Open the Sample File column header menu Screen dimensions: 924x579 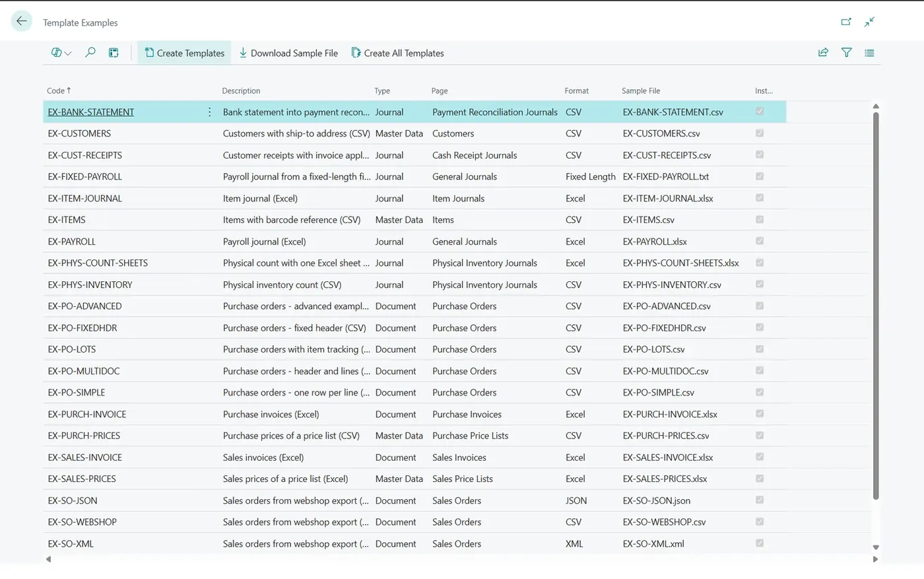[641, 90]
